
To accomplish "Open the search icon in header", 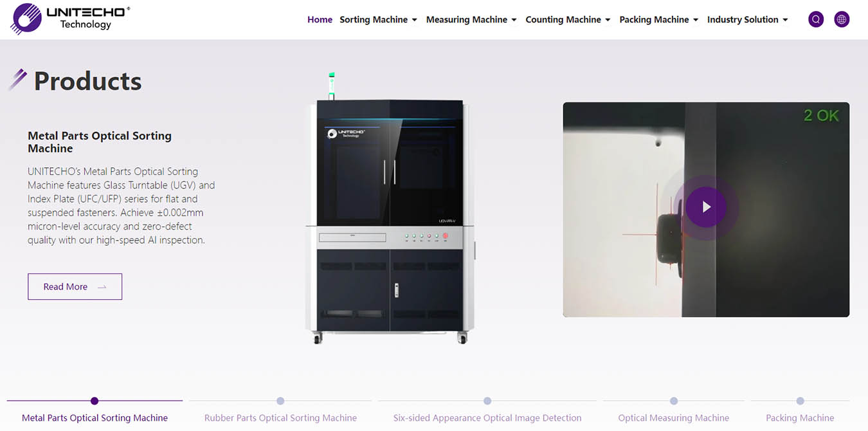I will tap(816, 19).
